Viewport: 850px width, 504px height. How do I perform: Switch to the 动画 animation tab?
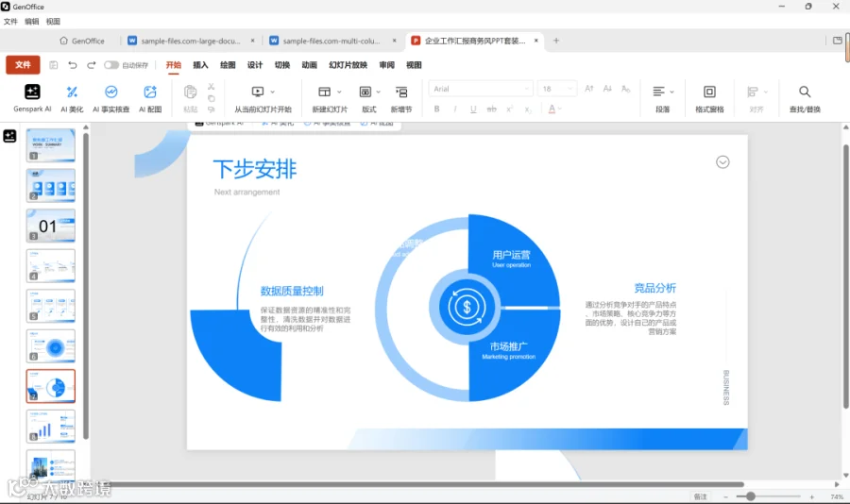tap(309, 65)
